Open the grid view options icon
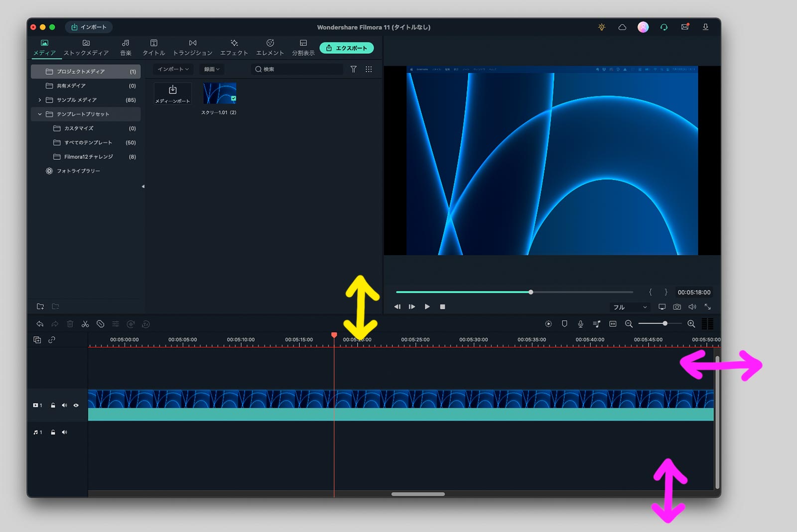The width and height of the screenshot is (797, 532). tap(369, 69)
